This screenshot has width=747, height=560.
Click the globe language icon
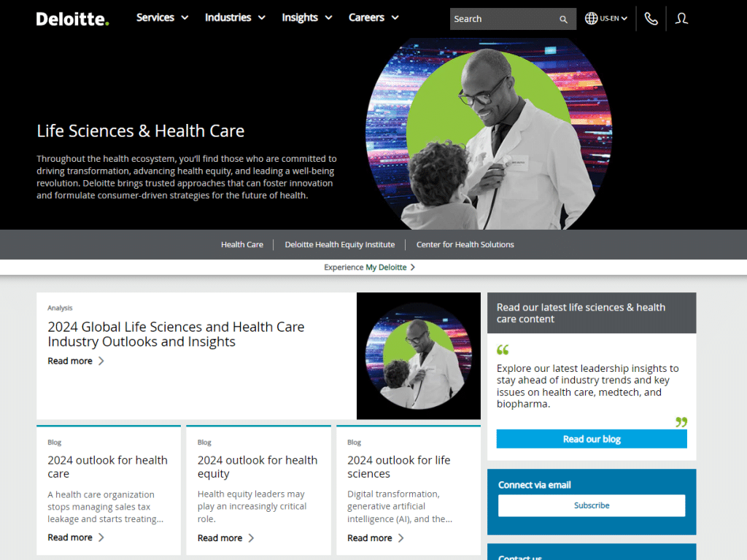pyautogui.click(x=591, y=18)
